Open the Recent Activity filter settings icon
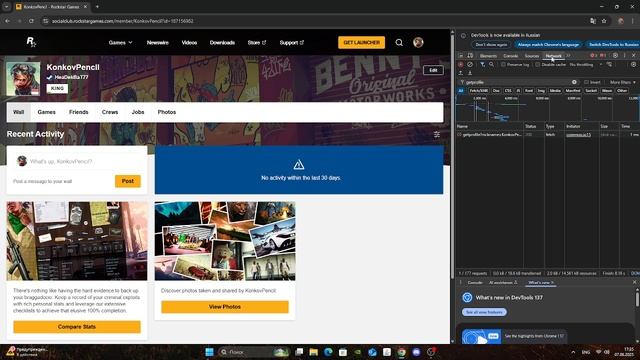Viewport: 640px width, 360px height. (x=437, y=134)
